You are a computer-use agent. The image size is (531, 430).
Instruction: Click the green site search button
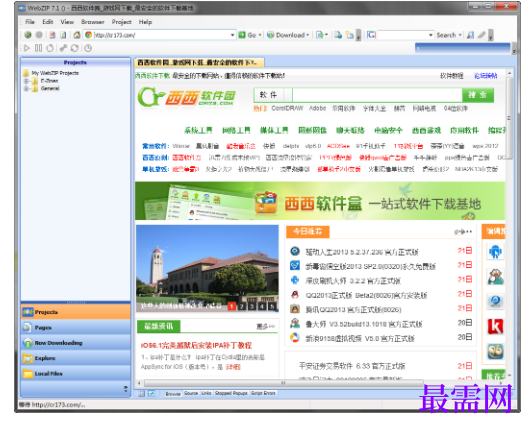tap(478, 95)
